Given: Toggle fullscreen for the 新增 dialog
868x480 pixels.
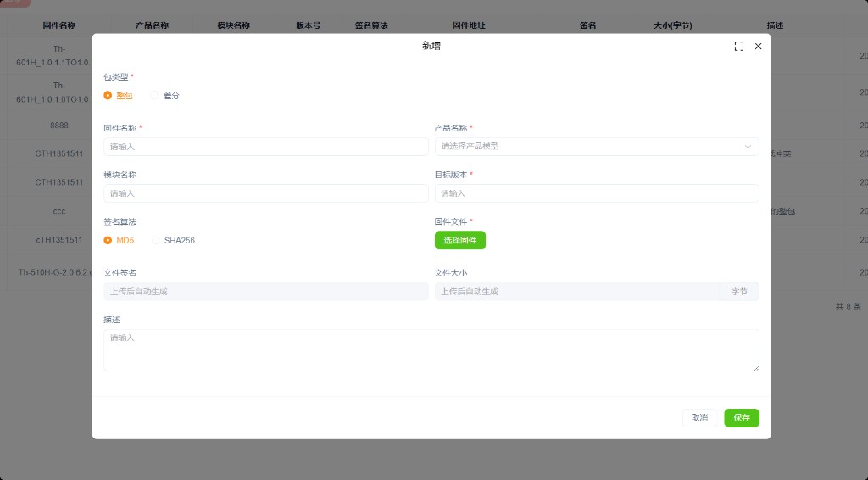Looking at the screenshot, I should point(738,47).
